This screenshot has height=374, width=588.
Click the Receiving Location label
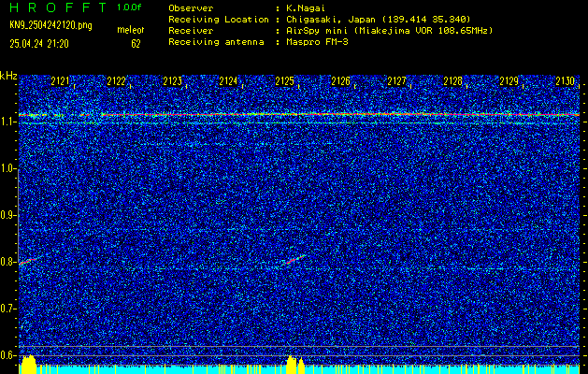(219, 19)
